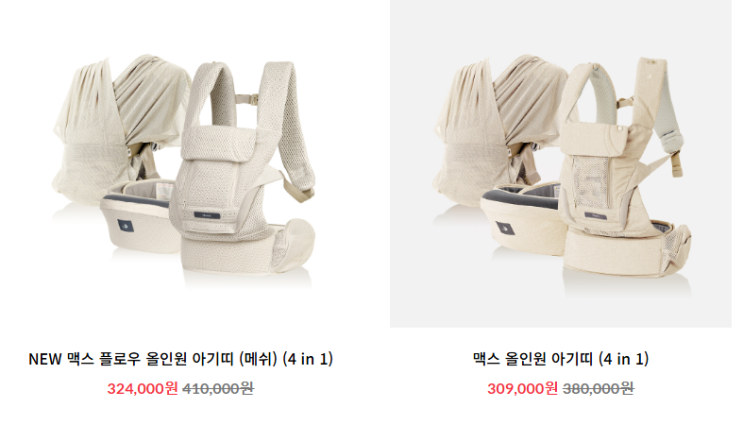Click the chest buckle between left carrier straps
Screen dimensions: 743x442
247,100
